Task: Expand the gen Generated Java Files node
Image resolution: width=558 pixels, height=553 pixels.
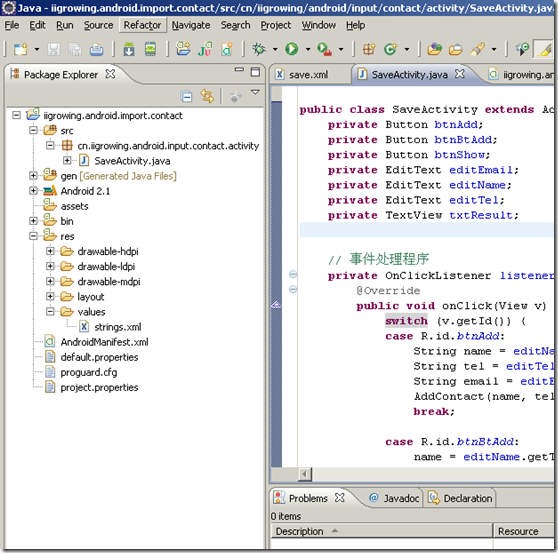Action: tap(33, 175)
